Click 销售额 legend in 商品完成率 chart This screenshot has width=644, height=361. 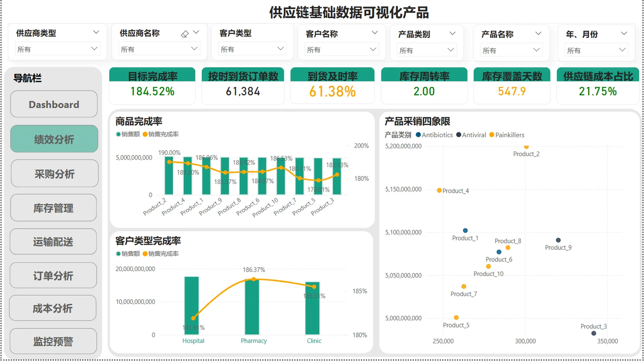128,134
